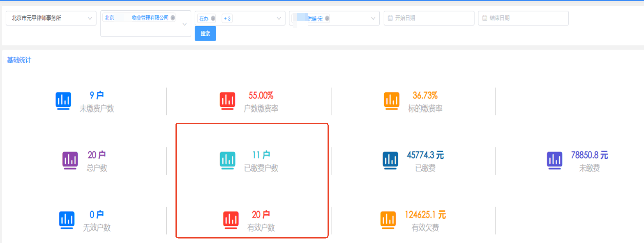Click the 已缴费户数 teal chart icon

point(227,160)
